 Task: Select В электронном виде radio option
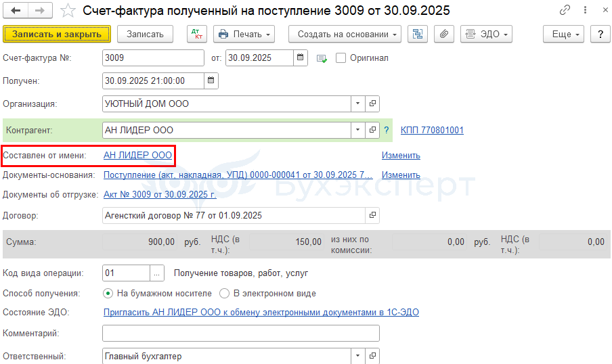click(x=225, y=294)
